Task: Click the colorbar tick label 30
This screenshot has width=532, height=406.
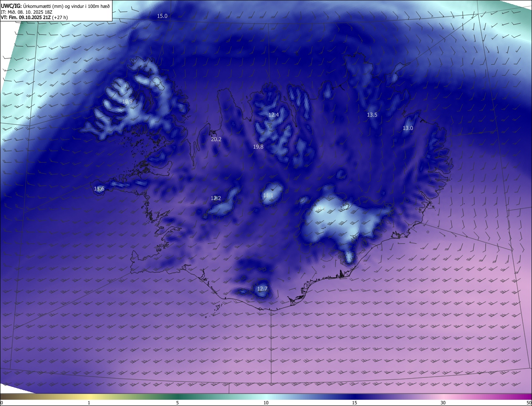Action: [x=443, y=403]
